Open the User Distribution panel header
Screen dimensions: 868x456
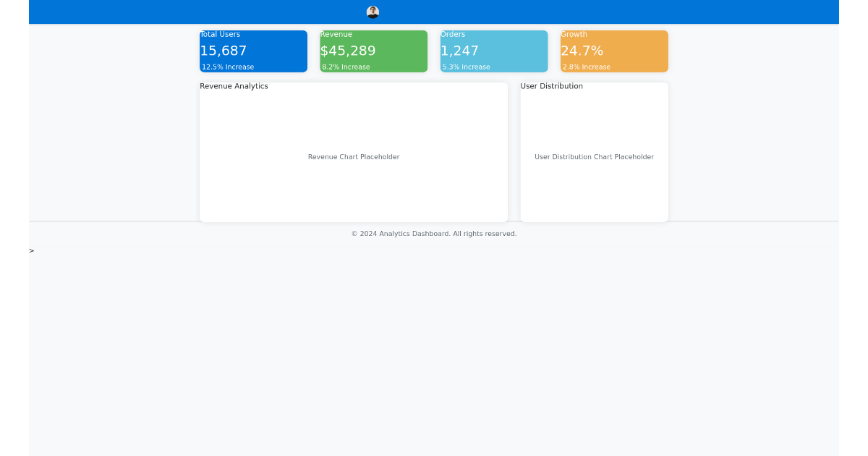551,85
